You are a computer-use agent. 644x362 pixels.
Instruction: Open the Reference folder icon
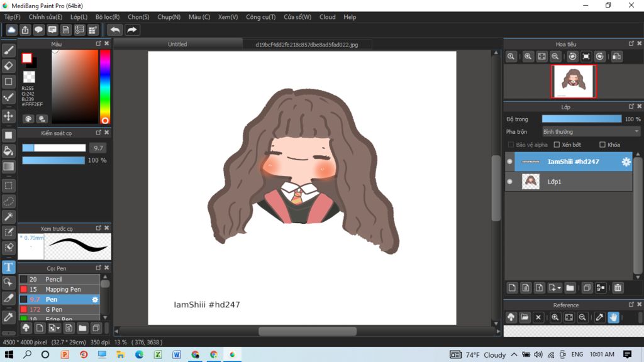point(525,317)
